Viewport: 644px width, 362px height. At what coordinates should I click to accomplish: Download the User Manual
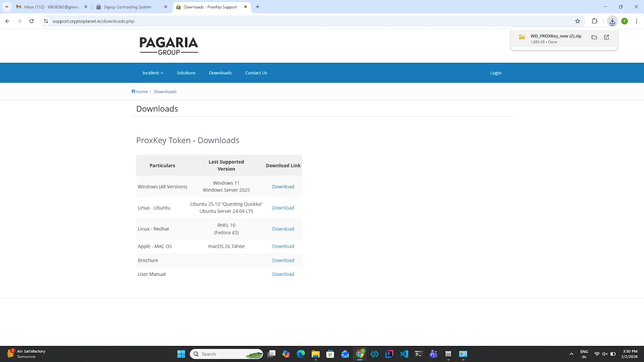pyautogui.click(x=283, y=274)
